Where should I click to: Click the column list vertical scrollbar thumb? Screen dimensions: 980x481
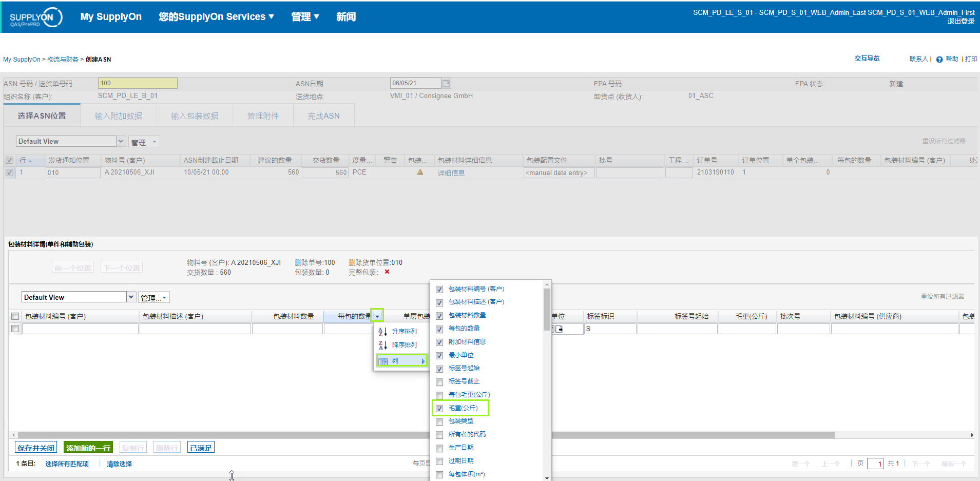[x=547, y=310]
